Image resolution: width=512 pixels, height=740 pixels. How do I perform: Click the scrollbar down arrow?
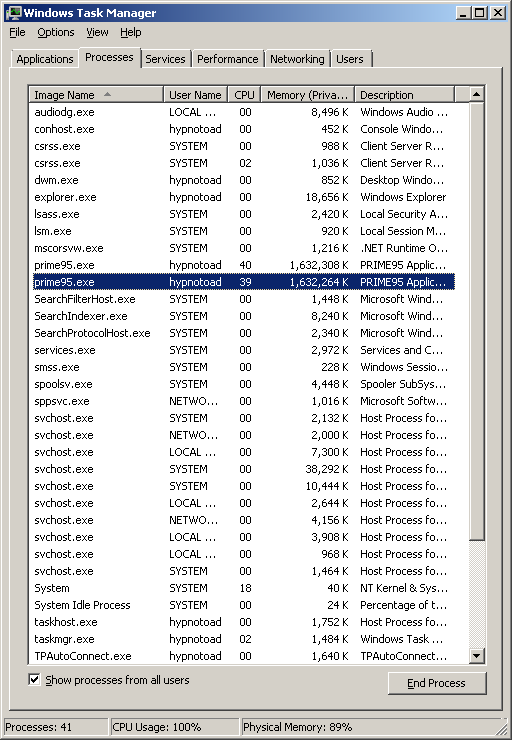coord(477,656)
